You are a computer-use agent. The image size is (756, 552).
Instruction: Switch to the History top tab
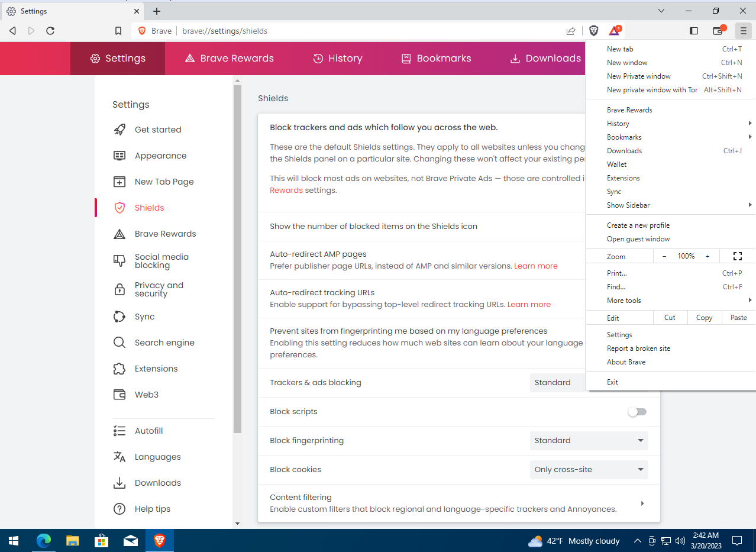tap(337, 58)
